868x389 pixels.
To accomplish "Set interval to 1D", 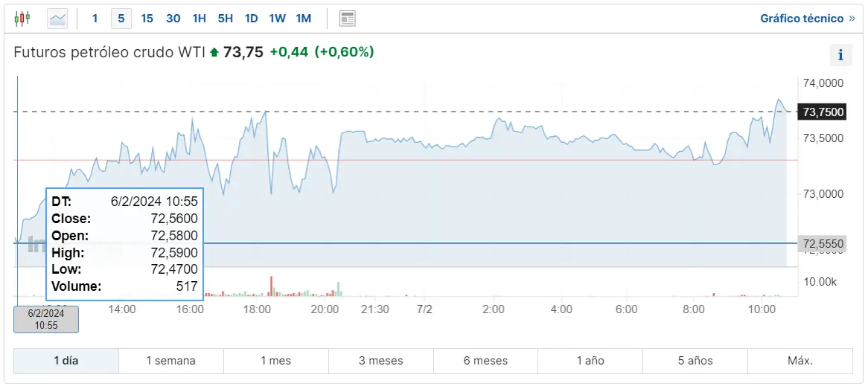I will point(251,19).
